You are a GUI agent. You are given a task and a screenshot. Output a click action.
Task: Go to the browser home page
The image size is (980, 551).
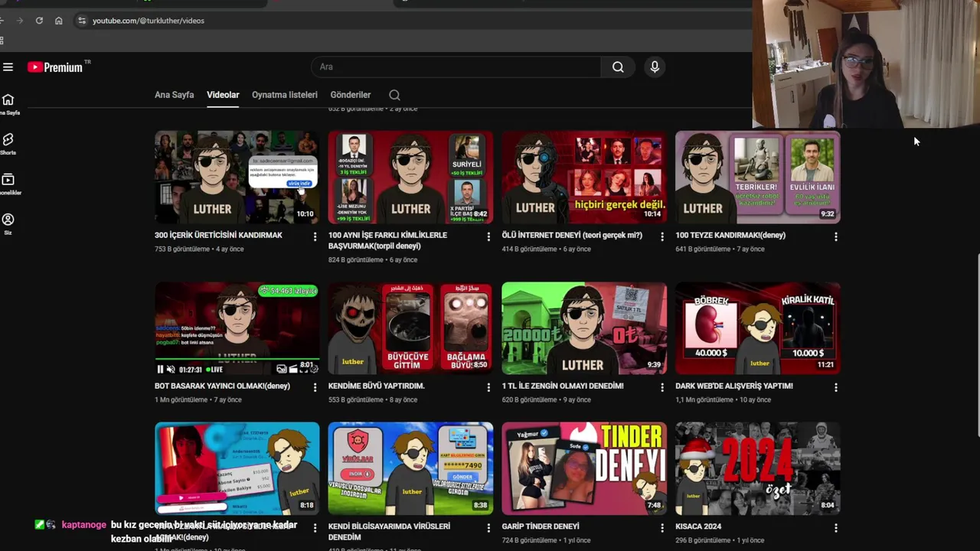click(x=59, y=21)
